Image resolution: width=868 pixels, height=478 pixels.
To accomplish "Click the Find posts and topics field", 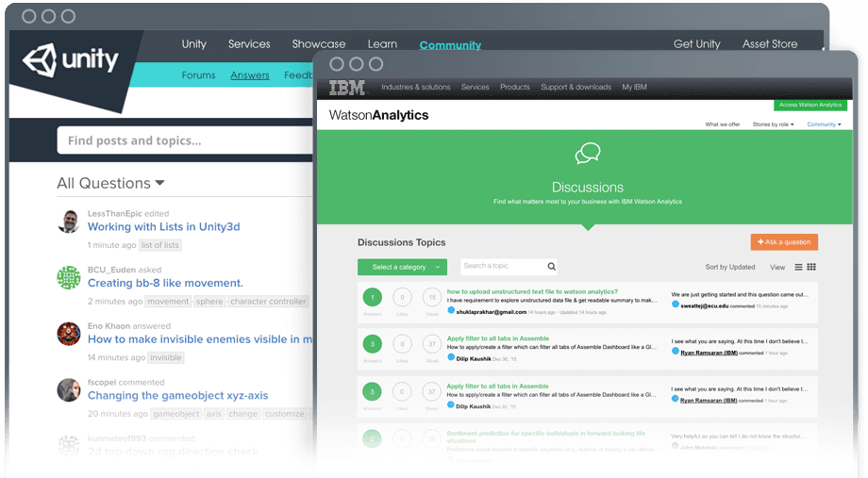I will [184, 140].
